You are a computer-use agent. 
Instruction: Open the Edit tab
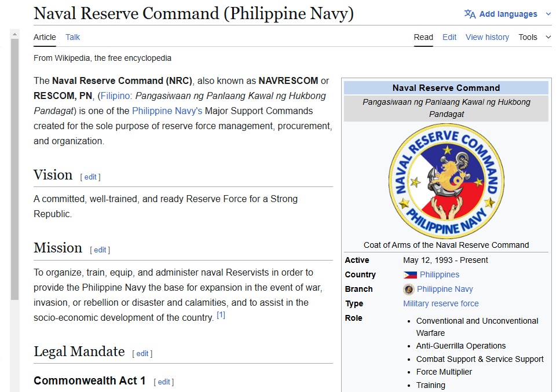[x=449, y=37]
